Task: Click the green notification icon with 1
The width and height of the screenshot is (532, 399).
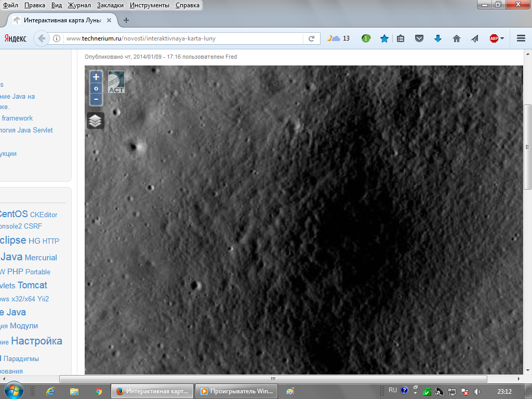Action: (x=366, y=38)
